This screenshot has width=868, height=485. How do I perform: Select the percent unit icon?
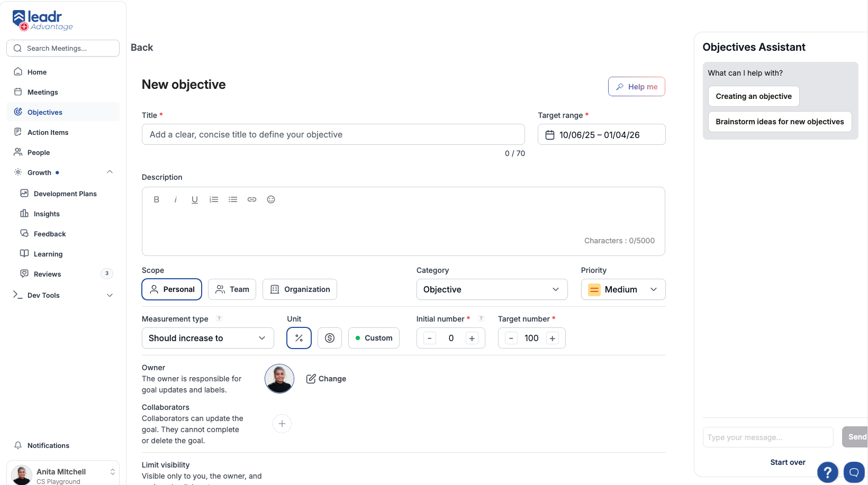(x=299, y=338)
